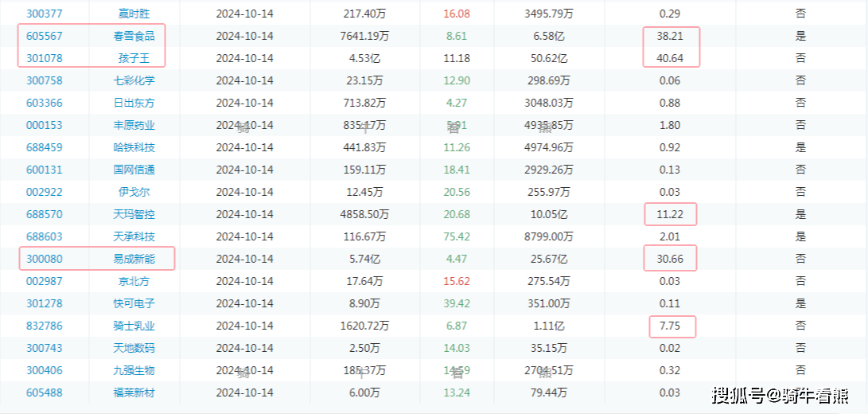Click the 是 flag in 快可电子 row

[800, 303]
